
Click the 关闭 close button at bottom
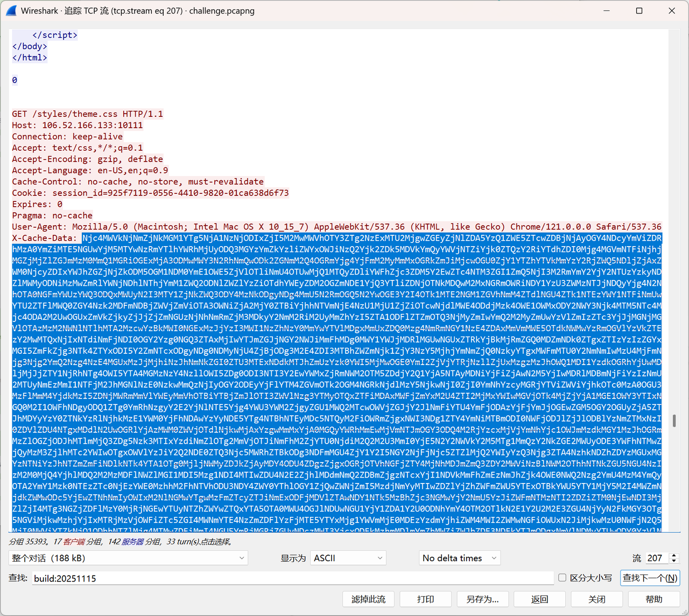point(596,599)
